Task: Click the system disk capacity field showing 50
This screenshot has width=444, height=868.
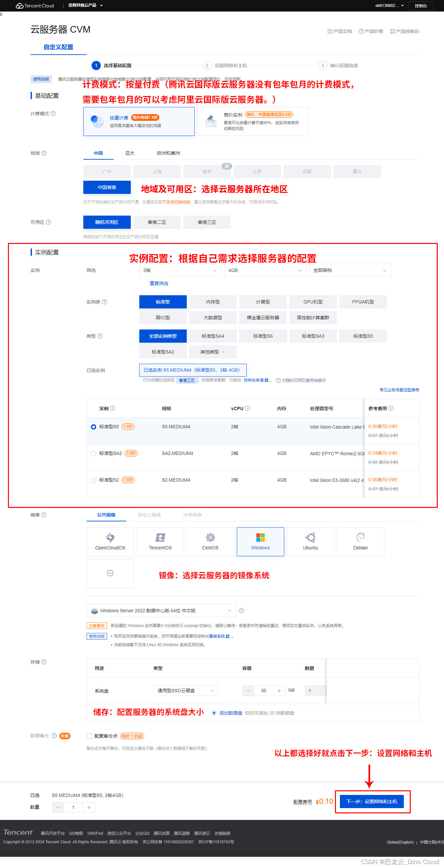Action: [264, 691]
